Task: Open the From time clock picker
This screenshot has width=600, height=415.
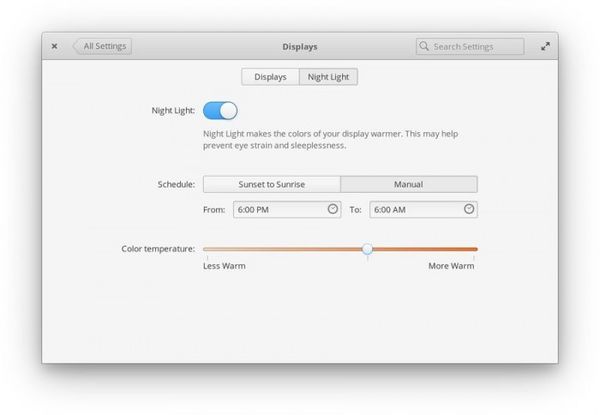Action: tap(333, 209)
